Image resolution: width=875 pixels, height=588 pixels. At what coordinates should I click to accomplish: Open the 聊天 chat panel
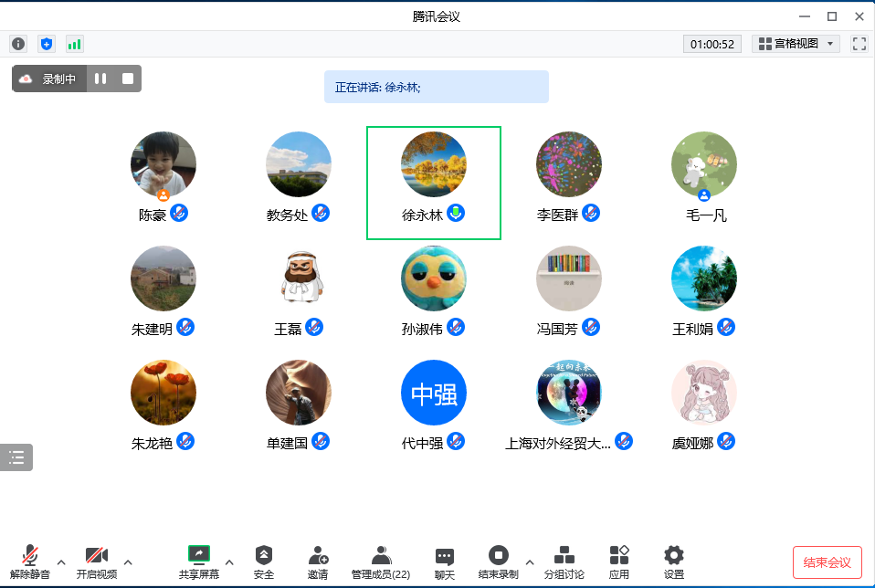(445, 561)
